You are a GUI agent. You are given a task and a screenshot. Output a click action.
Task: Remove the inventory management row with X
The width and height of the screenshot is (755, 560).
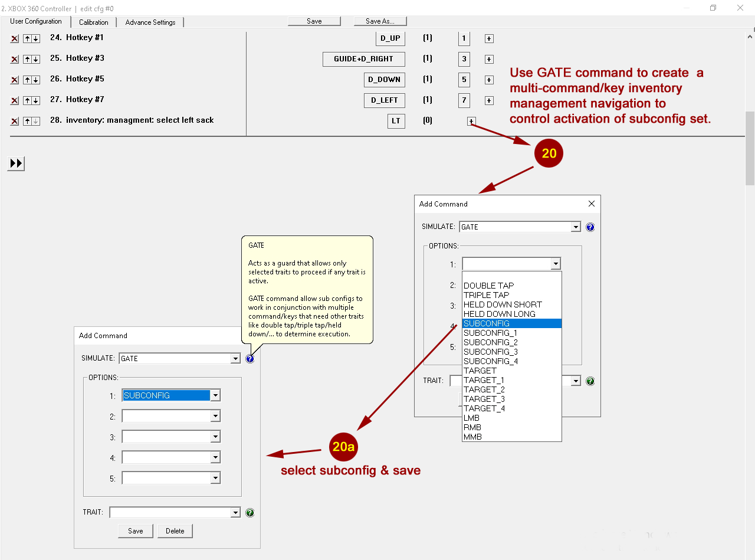tap(15, 122)
